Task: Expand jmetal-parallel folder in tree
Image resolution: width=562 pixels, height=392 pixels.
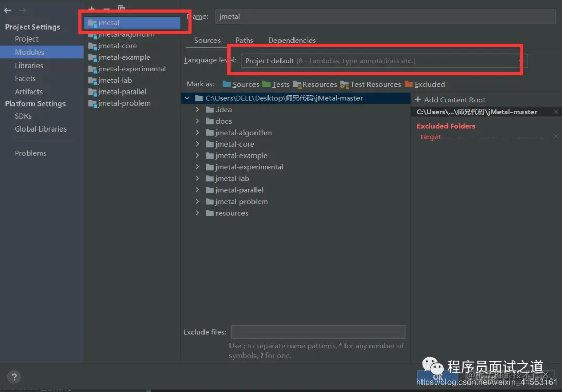Action: coord(197,189)
